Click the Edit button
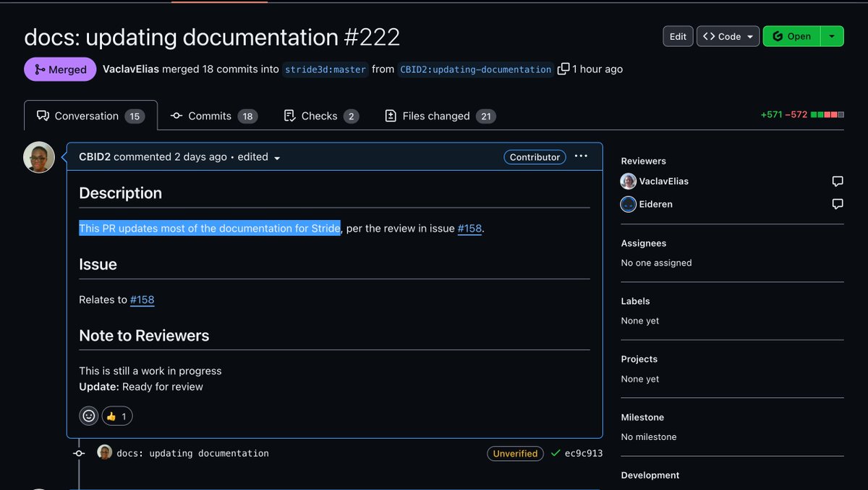 tap(678, 35)
